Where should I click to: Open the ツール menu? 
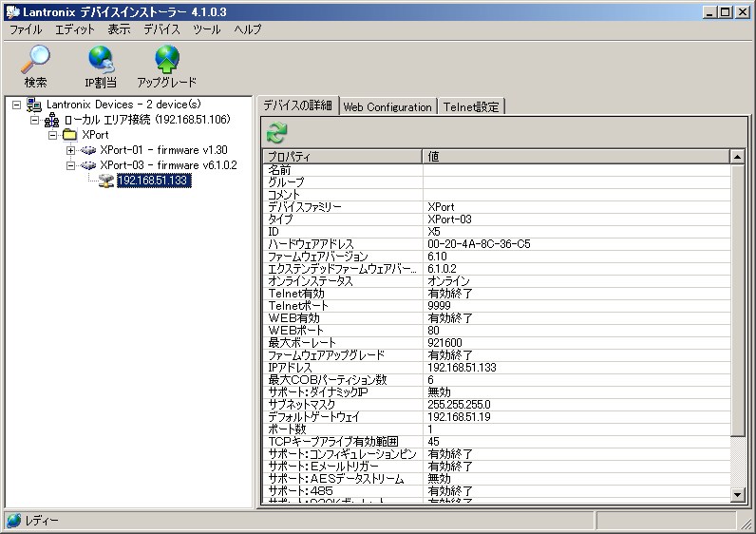207,29
